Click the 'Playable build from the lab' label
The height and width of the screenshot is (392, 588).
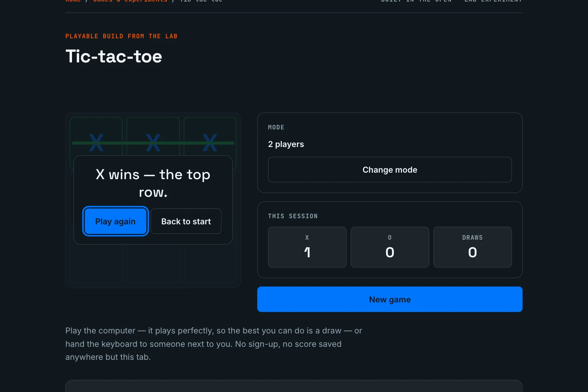tap(121, 36)
